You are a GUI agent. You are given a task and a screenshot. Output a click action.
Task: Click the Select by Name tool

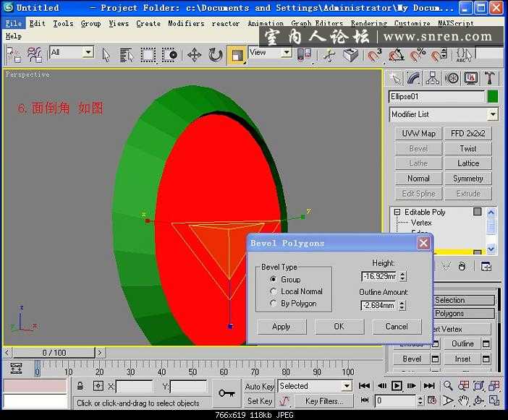126,54
